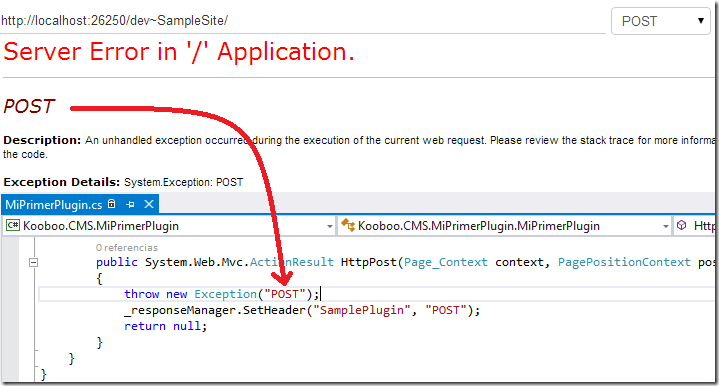Image resolution: width=719 pixels, height=386 pixels.
Task: Click the italic POST error title
Action: 29,106
